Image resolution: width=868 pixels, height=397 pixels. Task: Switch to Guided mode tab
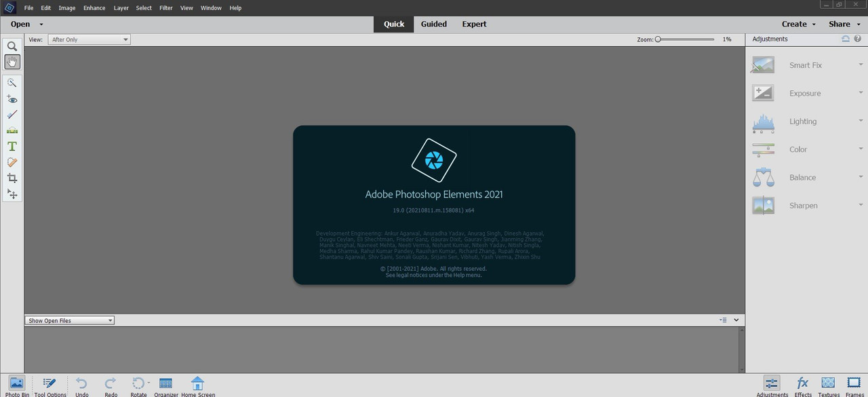(434, 24)
